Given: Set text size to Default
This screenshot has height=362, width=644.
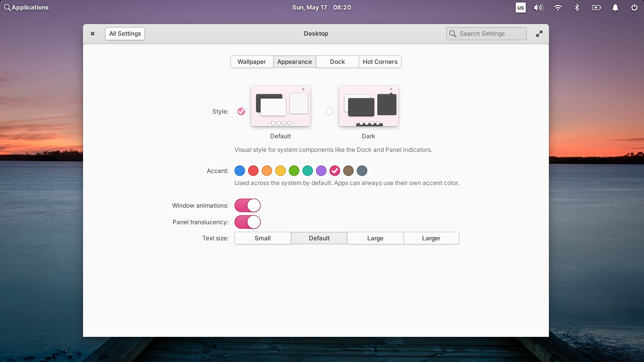Looking at the screenshot, I should click(x=319, y=238).
